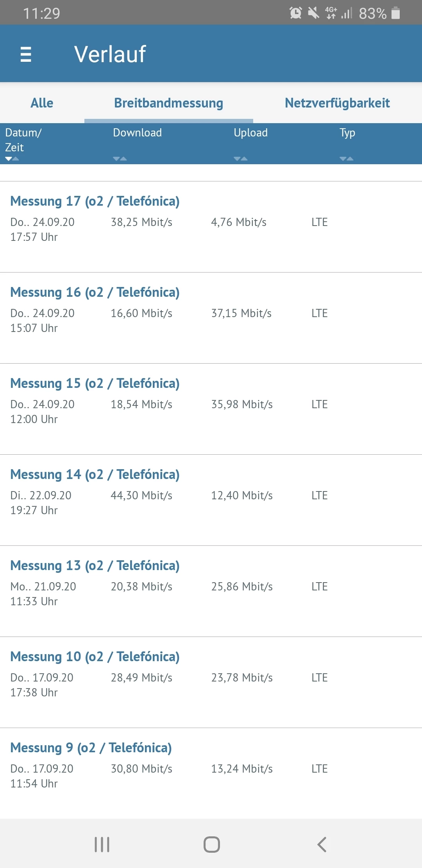Tap the Android back navigation arrow

(x=322, y=845)
